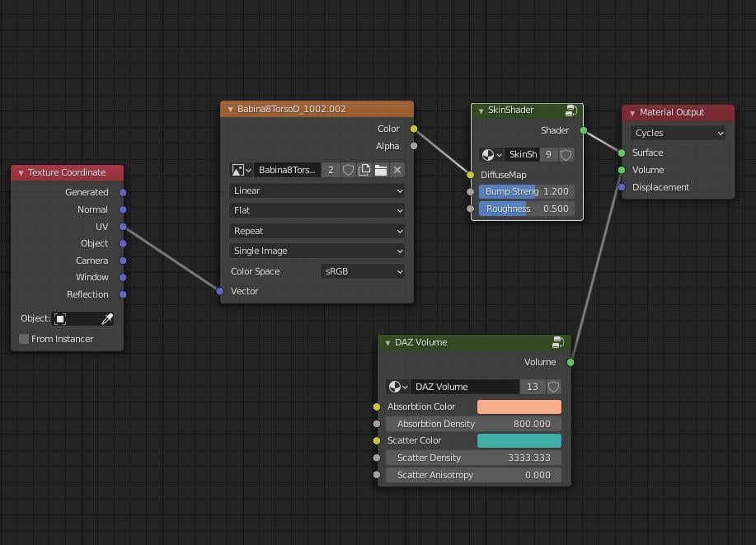Edit the Scatter Density value
The width and height of the screenshot is (756, 545).
coord(474,458)
